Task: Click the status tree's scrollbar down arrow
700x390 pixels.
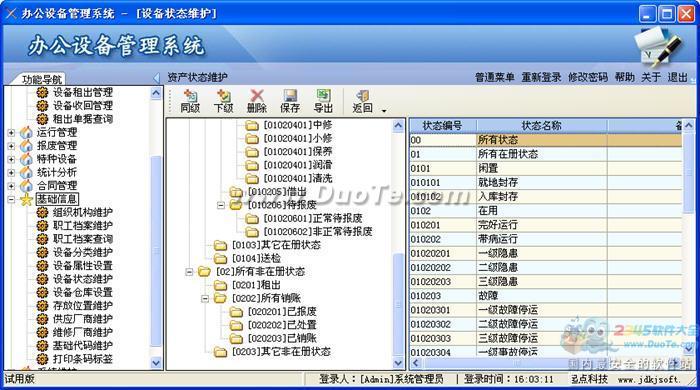Action: pyautogui.click(x=398, y=363)
